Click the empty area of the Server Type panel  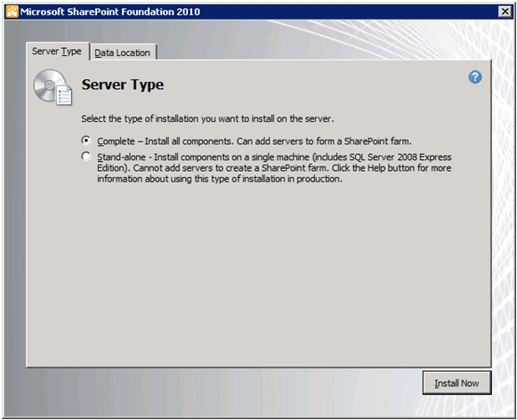click(258, 274)
